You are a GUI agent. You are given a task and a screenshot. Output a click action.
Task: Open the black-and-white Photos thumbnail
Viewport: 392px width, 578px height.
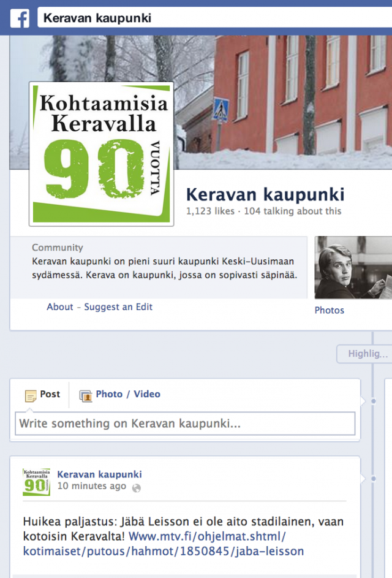(353, 267)
